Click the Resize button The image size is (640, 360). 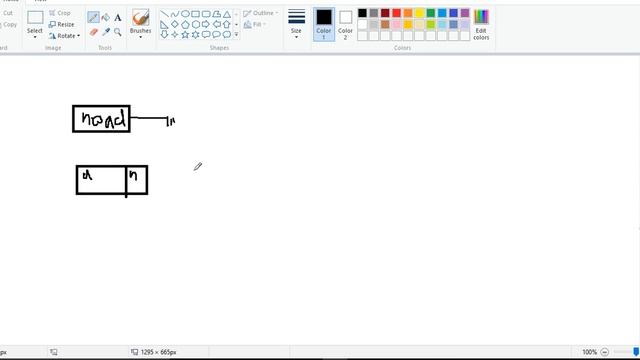(x=62, y=24)
